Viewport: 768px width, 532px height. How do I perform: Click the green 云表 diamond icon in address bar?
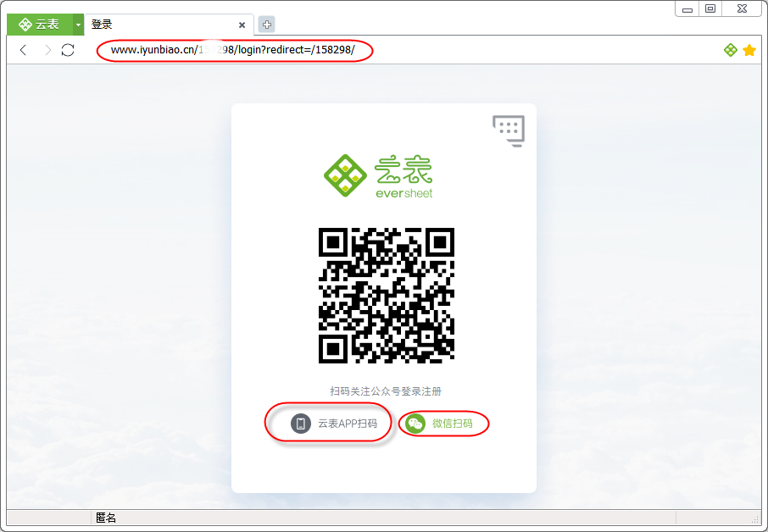[x=731, y=50]
